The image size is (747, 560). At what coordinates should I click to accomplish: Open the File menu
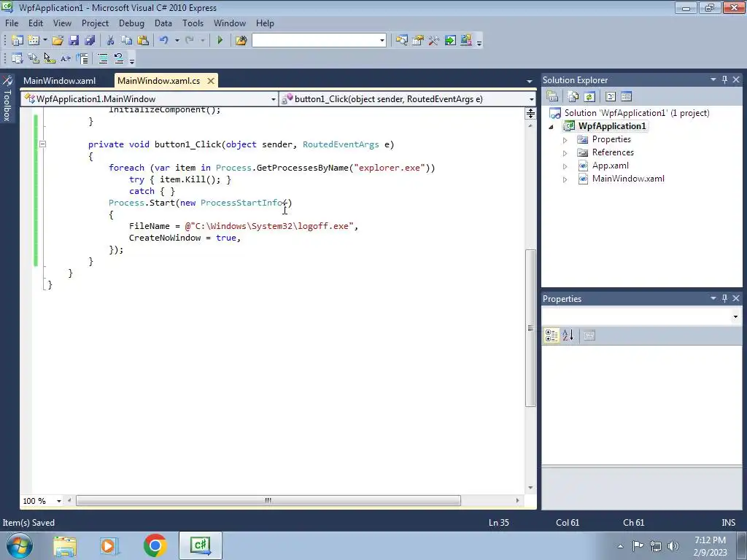[x=12, y=23]
